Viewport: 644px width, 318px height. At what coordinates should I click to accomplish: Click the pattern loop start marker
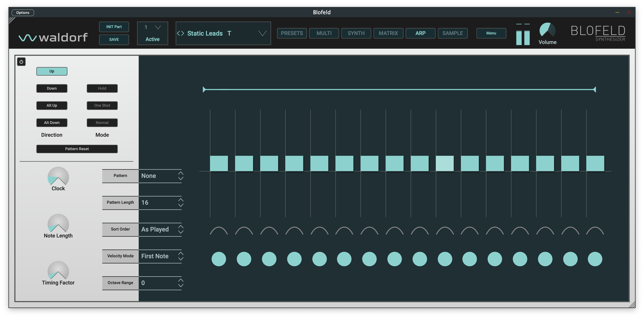click(x=204, y=90)
